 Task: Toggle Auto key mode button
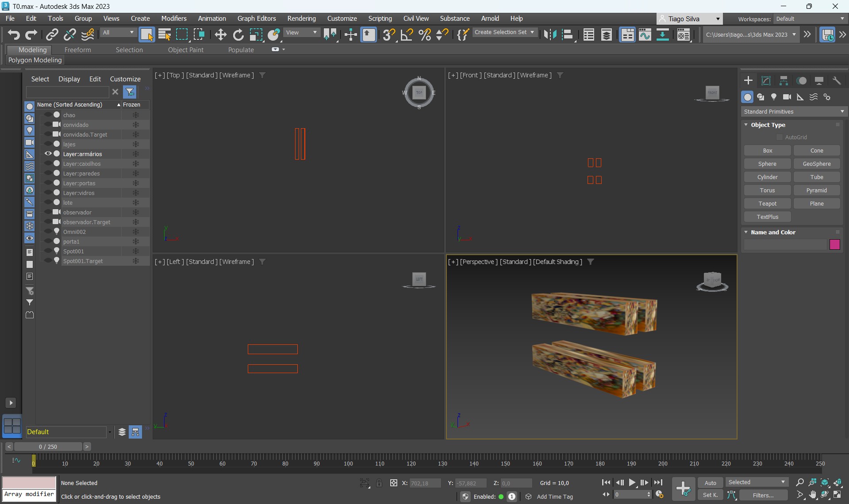point(710,483)
